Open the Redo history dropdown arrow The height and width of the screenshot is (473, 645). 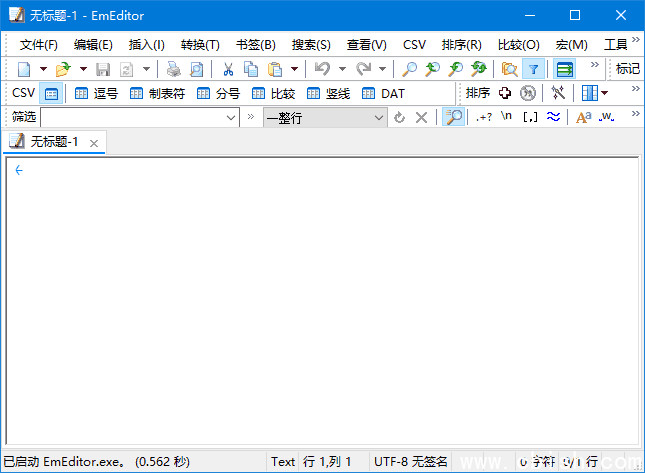(x=383, y=69)
